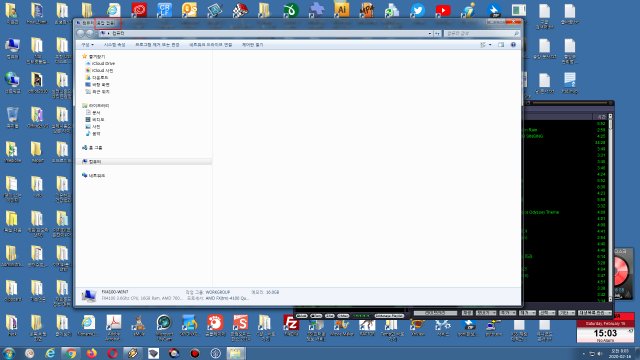Open the address bar history dropdown
This screenshot has width=640, height=360.
[430, 33]
